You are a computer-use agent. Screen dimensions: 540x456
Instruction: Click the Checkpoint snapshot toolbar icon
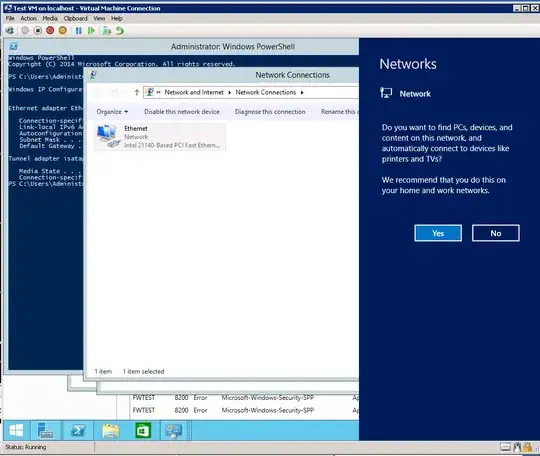pyautogui.click(x=107, y=31)
